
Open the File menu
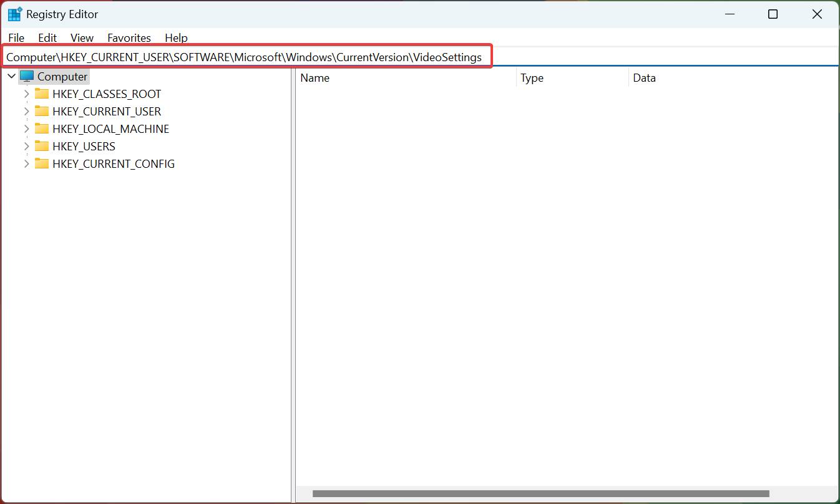16,38
